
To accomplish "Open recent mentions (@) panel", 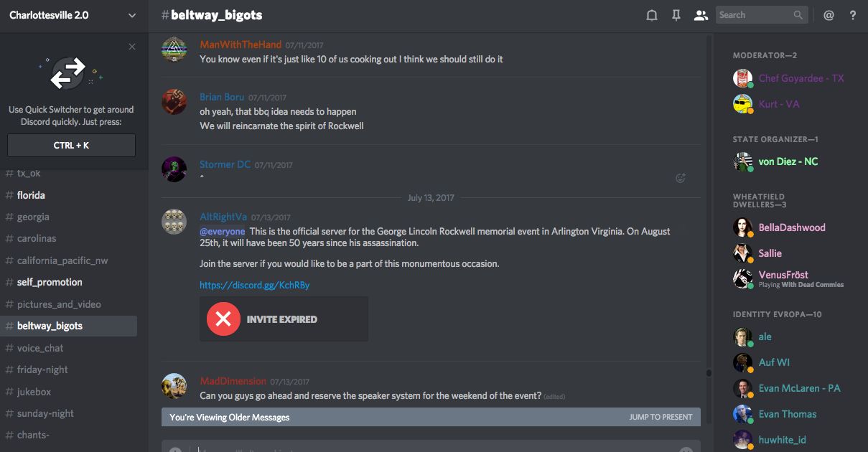I will (829, 15).
